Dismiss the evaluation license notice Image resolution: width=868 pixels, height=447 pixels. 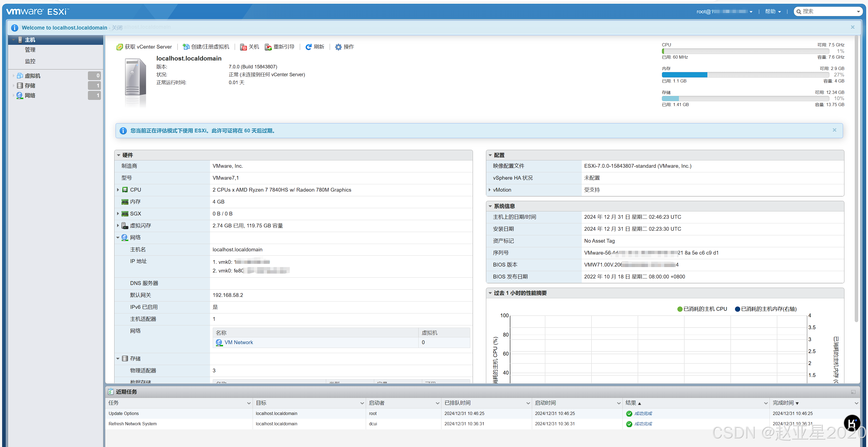pyautogui.click(x=834, y=130)
